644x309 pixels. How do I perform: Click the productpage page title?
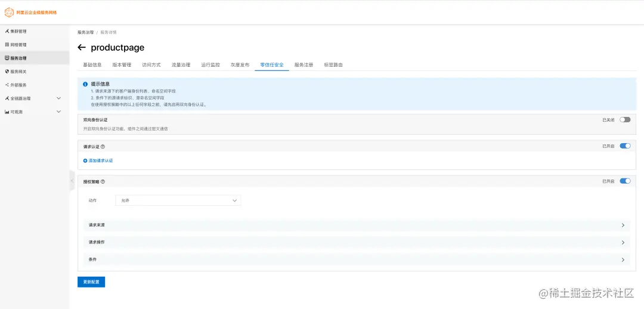pyautogui.click(x=117, y=48)
